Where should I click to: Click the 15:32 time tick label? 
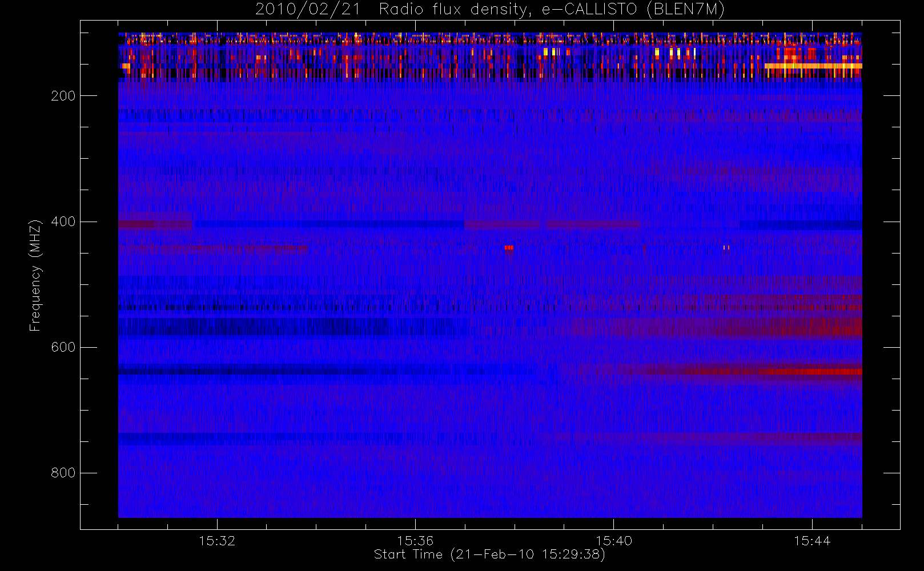217,541
